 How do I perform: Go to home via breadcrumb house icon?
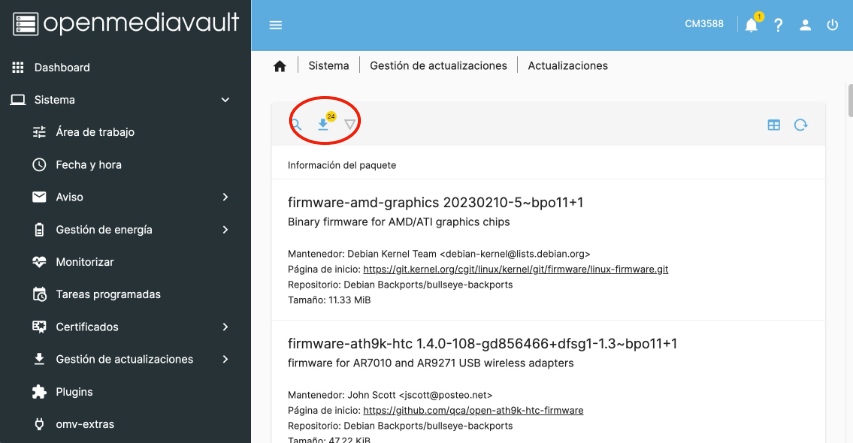[x=280, y=66]
